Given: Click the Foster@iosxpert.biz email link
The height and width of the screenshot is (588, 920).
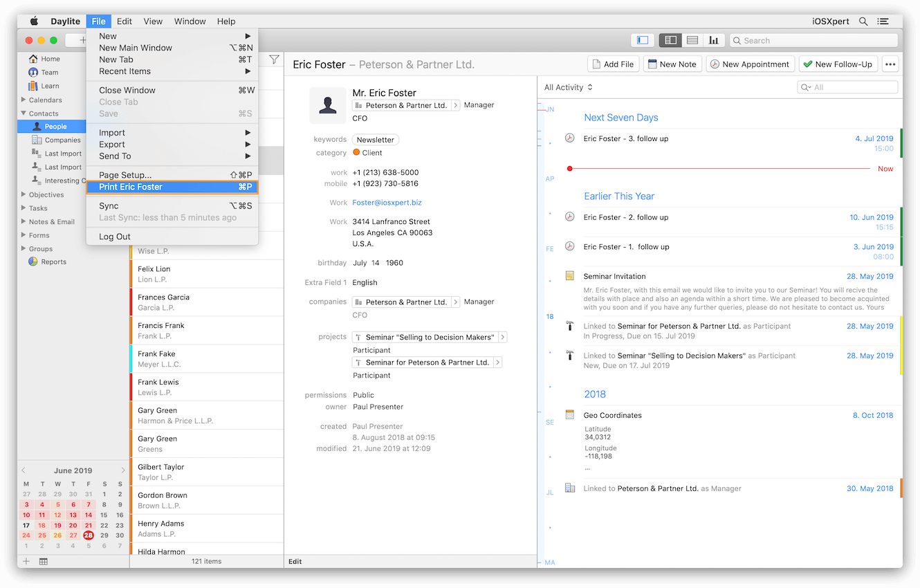Looking at the screenshot, I should (387, 203).
